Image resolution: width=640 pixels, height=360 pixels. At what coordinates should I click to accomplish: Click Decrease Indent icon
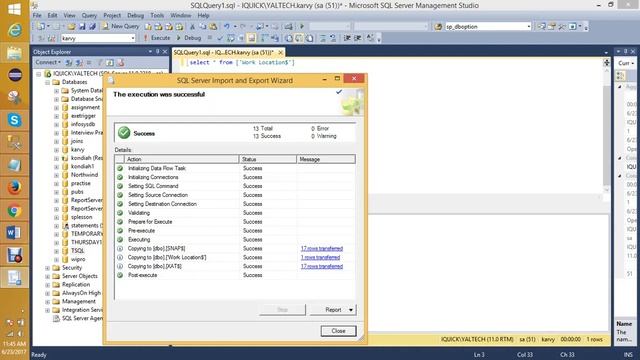click(x=347, y=38)
